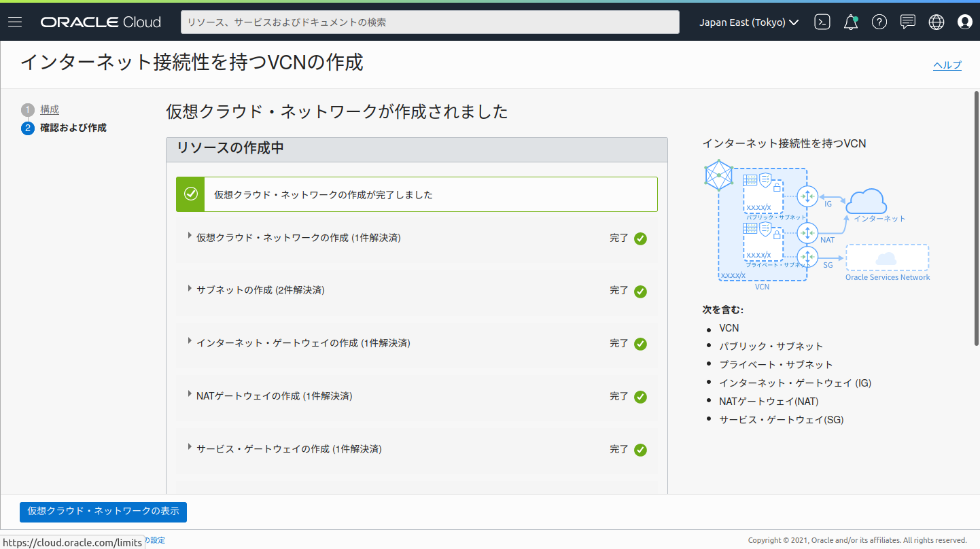Screen dimensions: 980x549
Task: Open the user profile avatar menu
Action: pos(965,22)
